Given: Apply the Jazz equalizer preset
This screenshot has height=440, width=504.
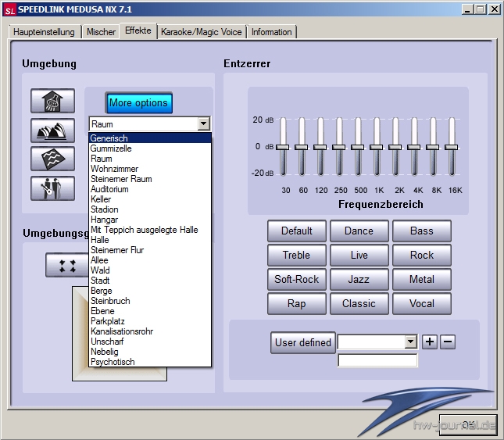Looking at the screenshot, I should coord(359,279).
